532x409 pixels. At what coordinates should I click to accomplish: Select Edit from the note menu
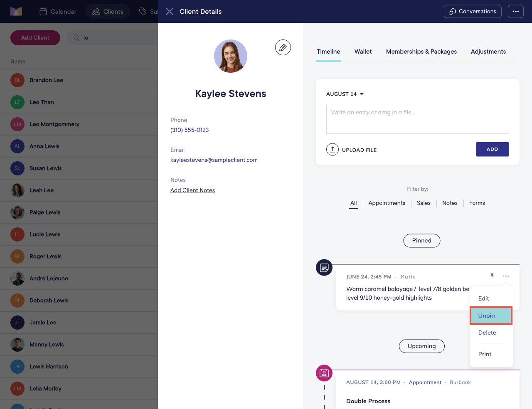(491, 298)
